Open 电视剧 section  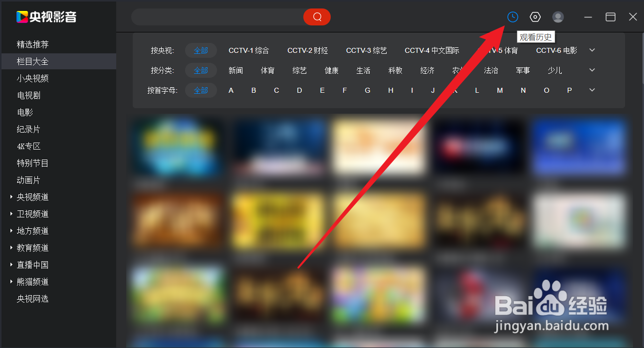click(x=28, y=95)
